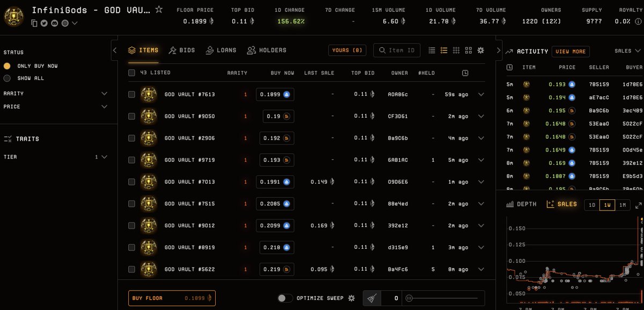This screenshot has width=644, height=310.
Task: Click the activity time clock column icon
Action: pos(509,68)
